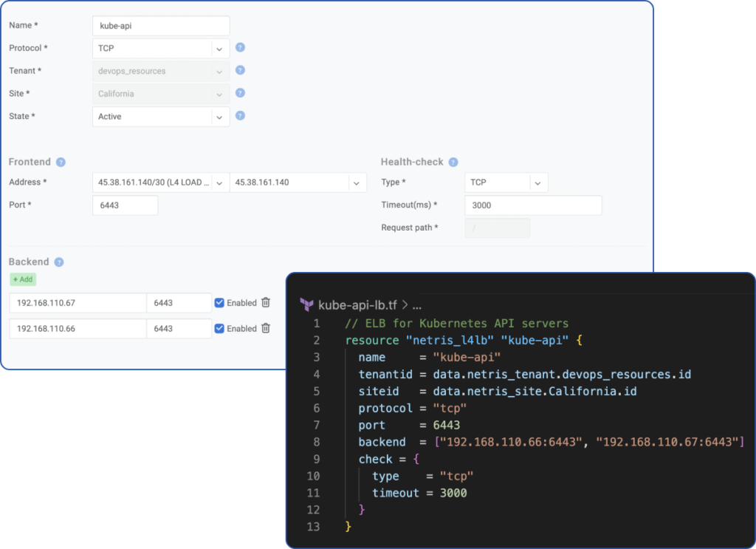This screenshot has height=549, width=756.
Task: Open frontend IP dropdown 45.38.161.140
Action: 298,183
